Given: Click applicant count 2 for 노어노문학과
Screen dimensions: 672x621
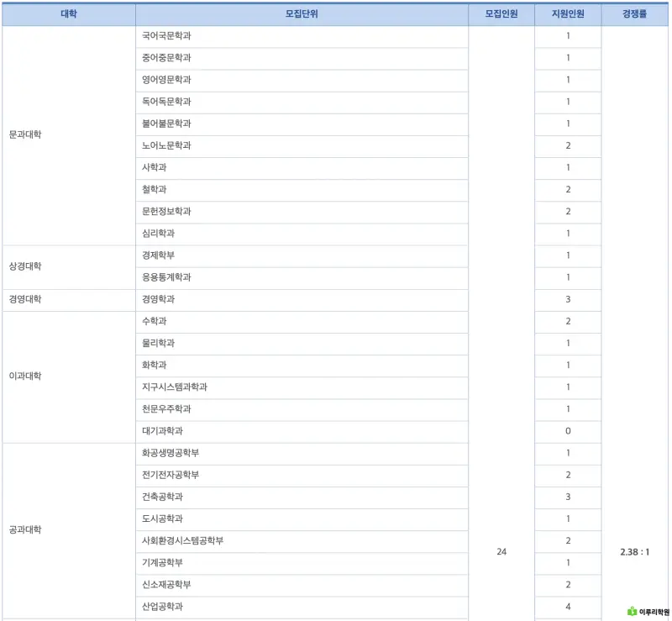Looking at the screenshot, I should click(x=568, y=146).
